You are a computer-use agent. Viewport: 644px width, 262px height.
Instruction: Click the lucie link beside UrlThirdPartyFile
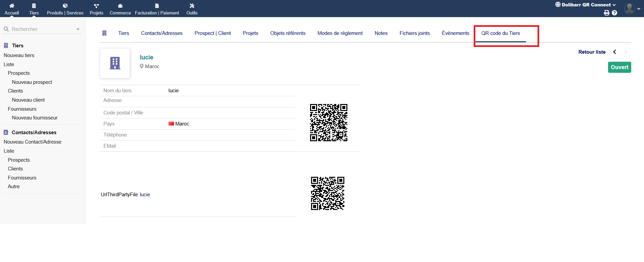point(145,195)
